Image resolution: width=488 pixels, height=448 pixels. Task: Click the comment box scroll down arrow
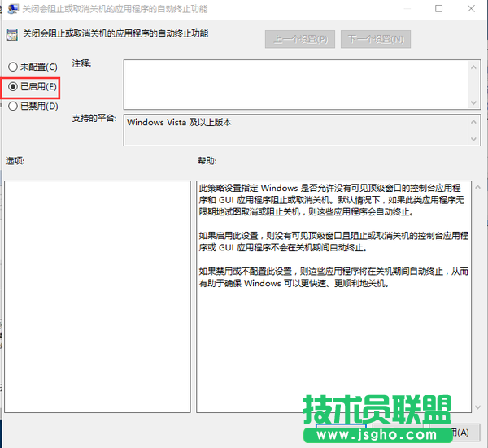[473, 102]
